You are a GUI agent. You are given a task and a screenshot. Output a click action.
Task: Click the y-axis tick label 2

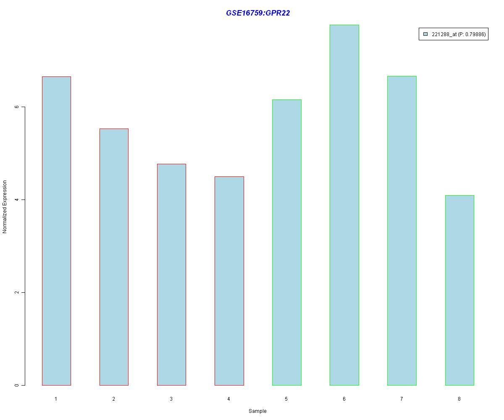tap(17, 292)
